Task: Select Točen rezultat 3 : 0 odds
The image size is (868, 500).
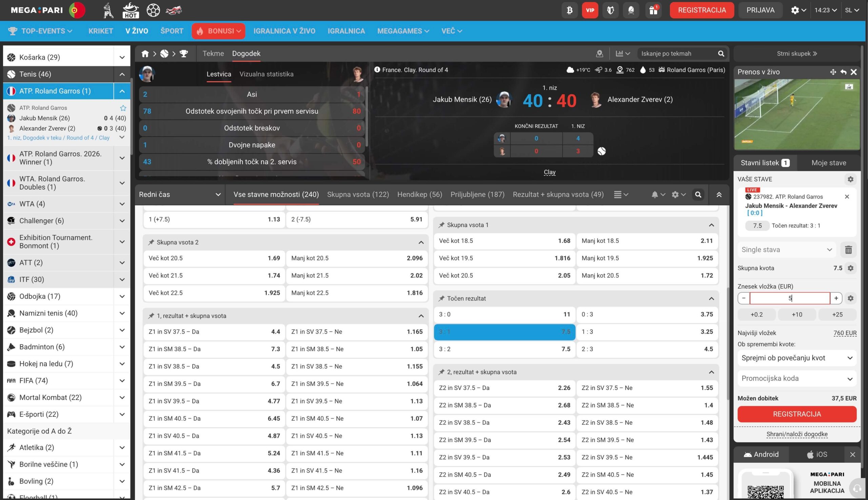Action: point(505,315)
